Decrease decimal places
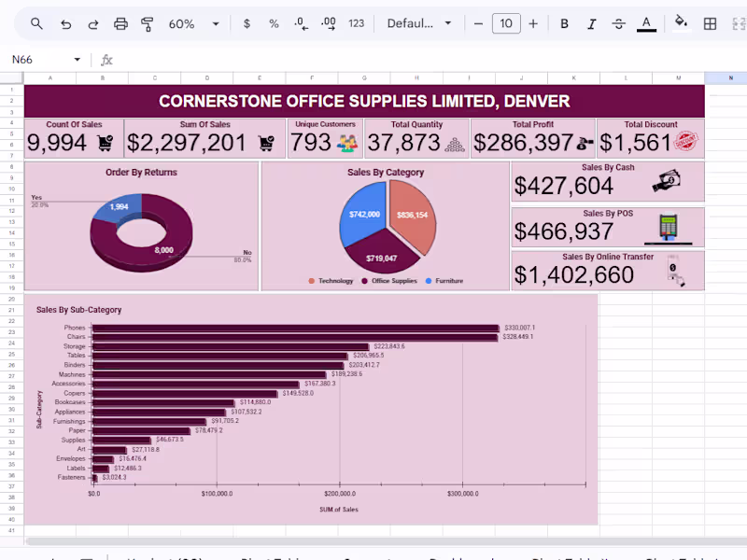Image resolution: width=747 pixels, height=560 pixels. (x=301, y=23)
